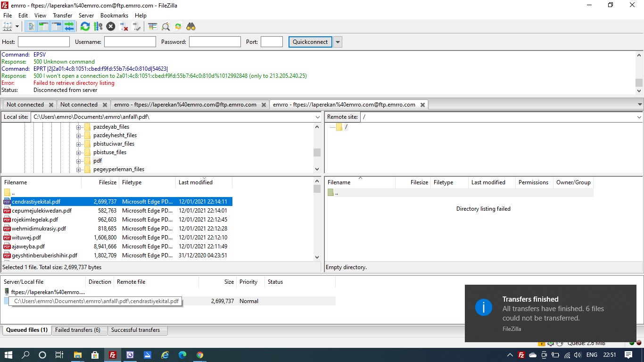
Task: Search for files recursively with binoculars
Action: (x=191, y=26)
